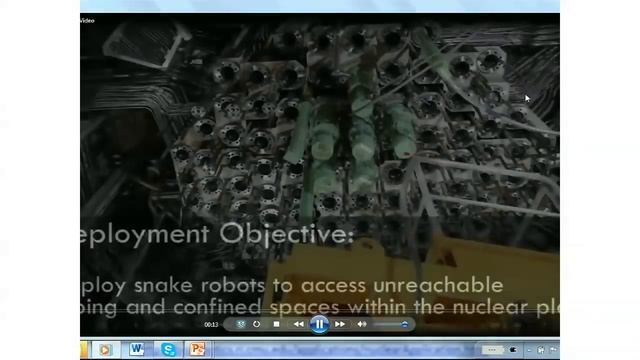Image resolution: width=640 pixels, height=360 pixels.
Task: Mute the player volume speaker icon
Action: (x=362, y=324)
